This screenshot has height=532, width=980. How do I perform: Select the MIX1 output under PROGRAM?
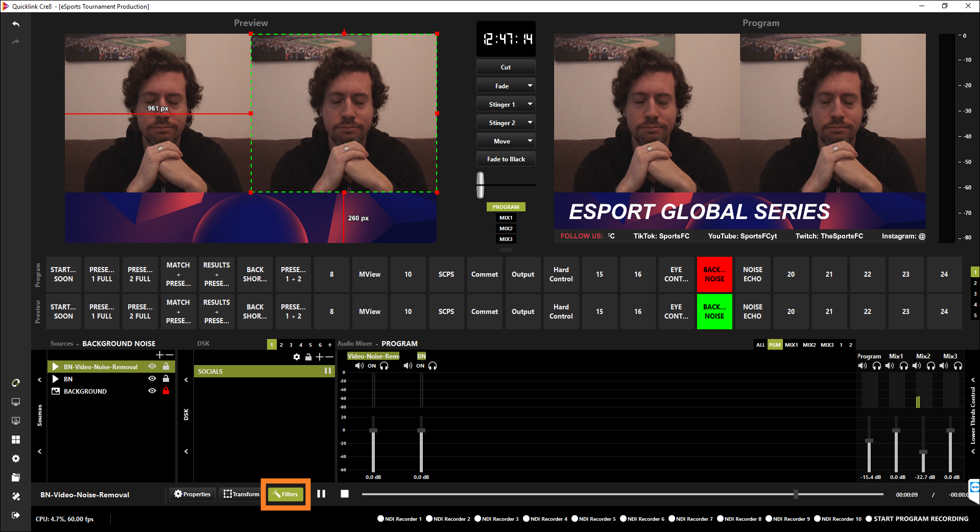(506, 217)
